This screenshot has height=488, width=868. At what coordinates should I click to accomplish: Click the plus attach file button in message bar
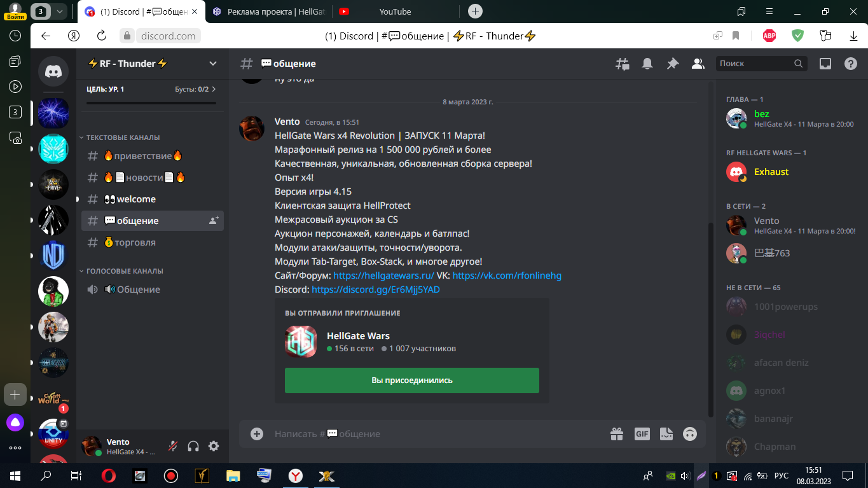[x=257, y=434]
